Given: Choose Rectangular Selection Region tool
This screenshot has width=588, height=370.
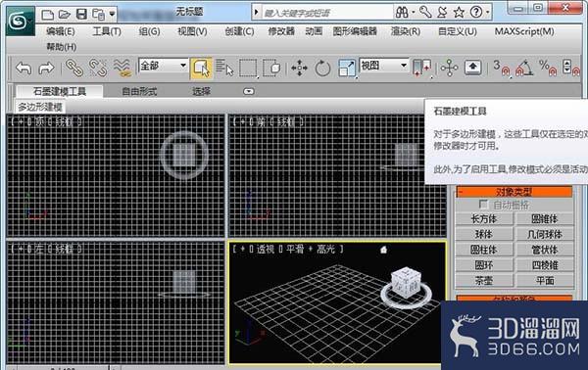Looking at the screenshot, I should (x=248, y=69).
